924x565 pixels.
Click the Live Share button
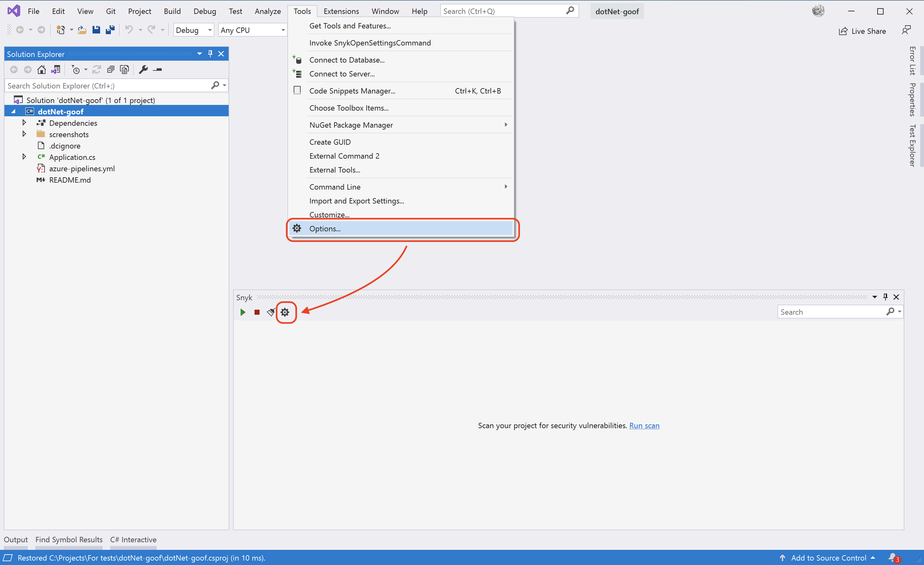(862, 31)
